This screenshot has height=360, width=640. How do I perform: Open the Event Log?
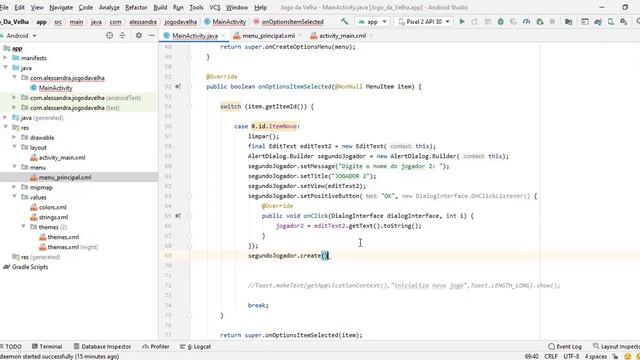pyautogui.click(x=565, y=347)
